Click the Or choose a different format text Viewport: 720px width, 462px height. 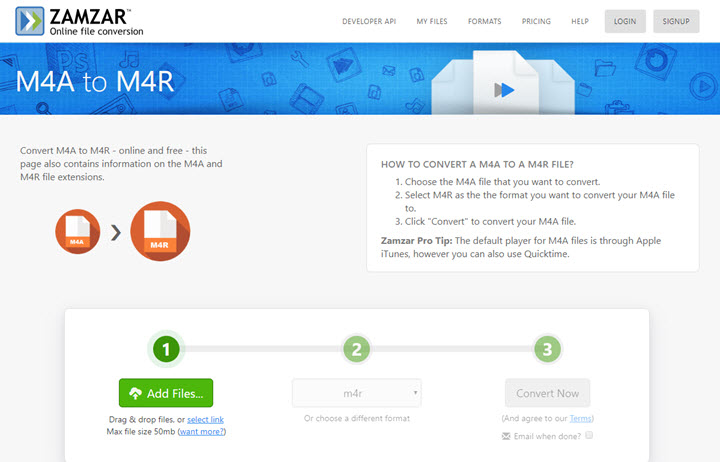tap(357, 418)
